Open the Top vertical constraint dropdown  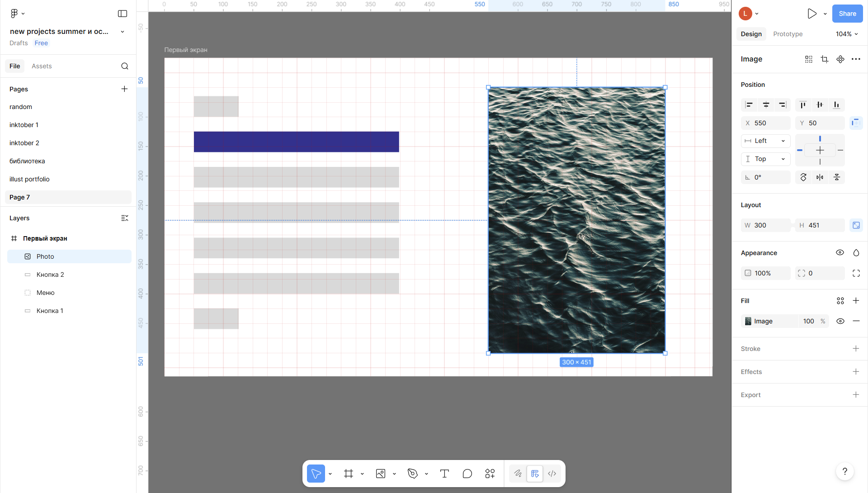point(765,159)
